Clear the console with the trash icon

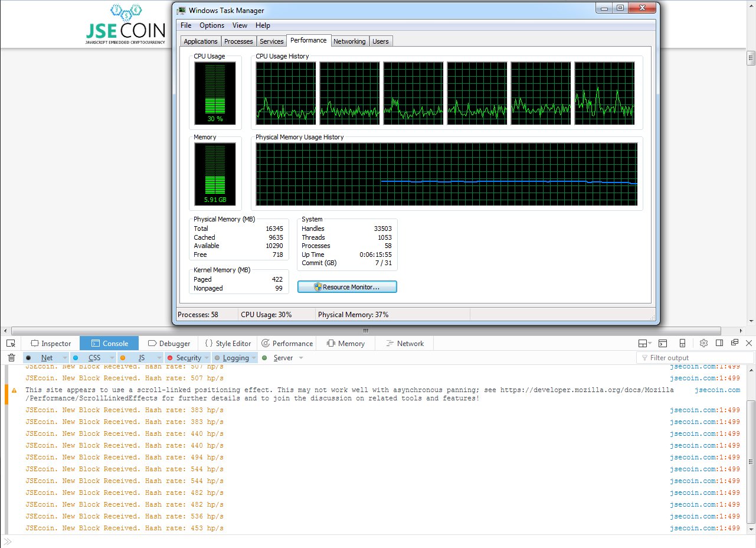(11, 357)
